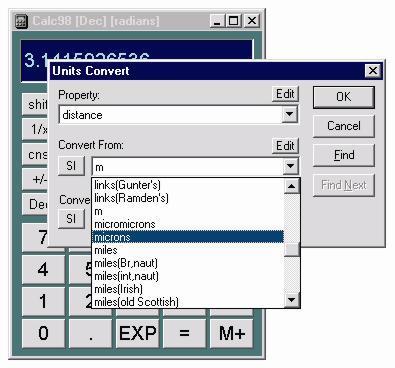Collapse the Convert From dropdown arrow

[x=290, y=166]
